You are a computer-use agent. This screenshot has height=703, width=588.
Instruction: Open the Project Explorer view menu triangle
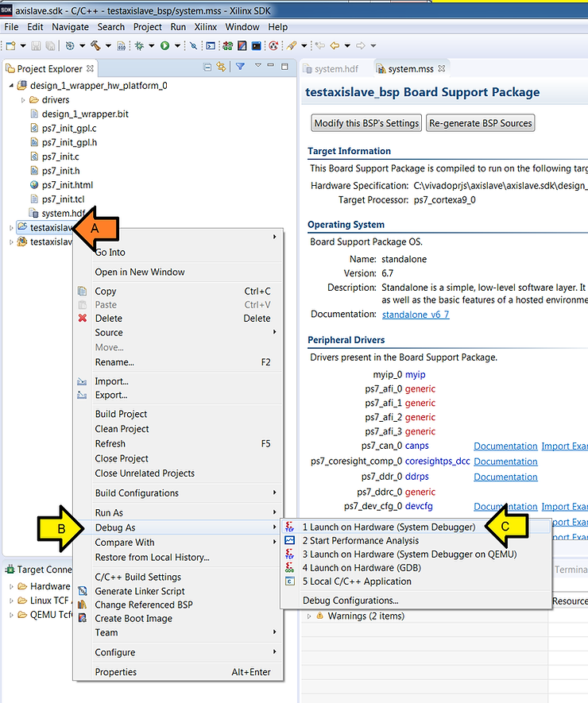click(x=258, y=68)
